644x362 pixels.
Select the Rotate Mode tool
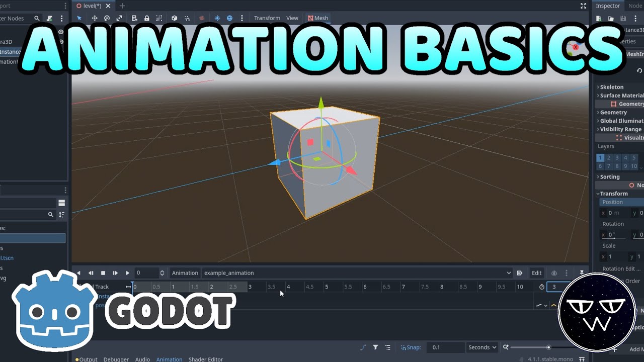click(x=107, y=18)
